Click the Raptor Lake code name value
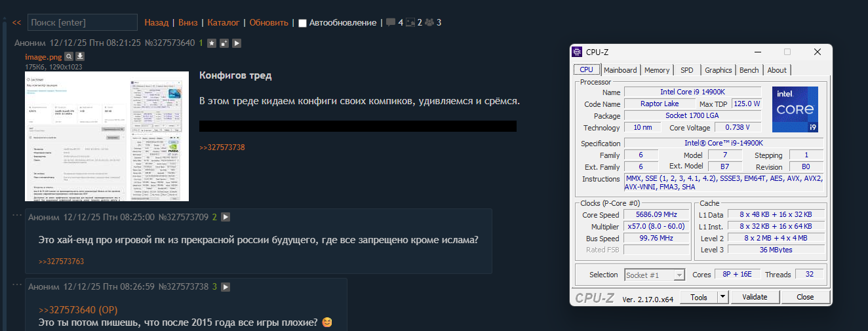The height and width of the screenshot is (331, 868). pyautogui.click(x=660, y=104)
